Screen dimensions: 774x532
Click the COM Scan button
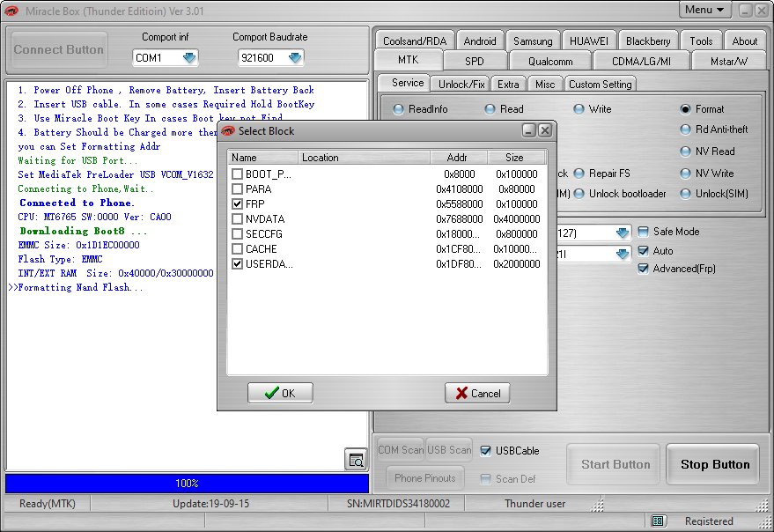click(x=401, y=450)
